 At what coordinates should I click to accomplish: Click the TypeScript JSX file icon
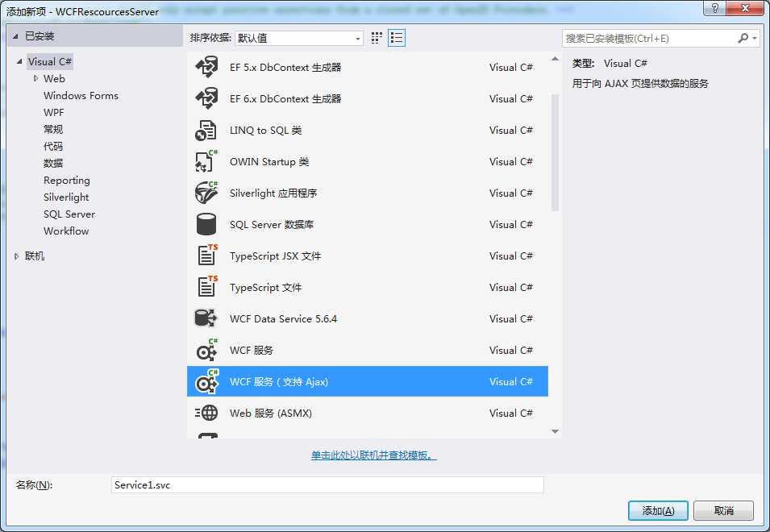coord(207,256)
